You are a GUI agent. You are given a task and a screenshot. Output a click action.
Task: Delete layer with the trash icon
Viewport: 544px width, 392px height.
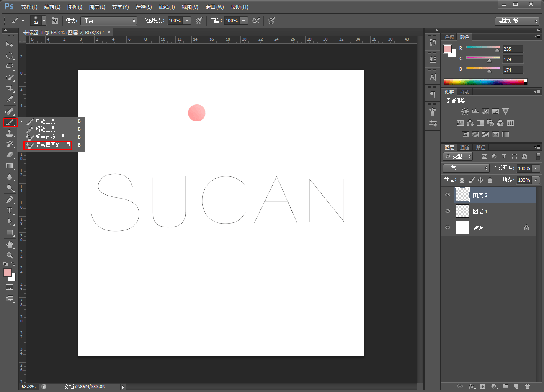(x=527, y=387)
